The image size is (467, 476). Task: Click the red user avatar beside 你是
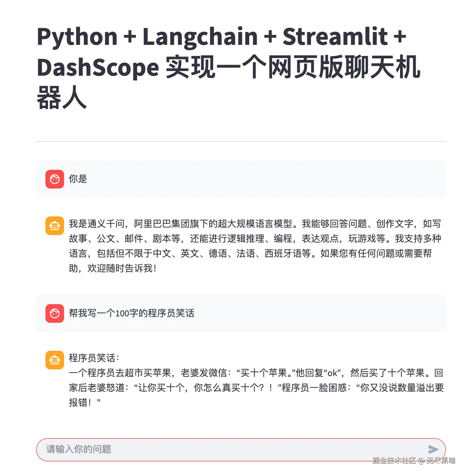[x=55, y=179]
